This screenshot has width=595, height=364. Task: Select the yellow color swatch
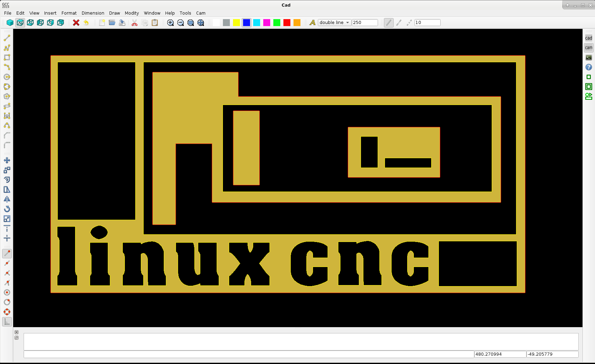pyautogui.click(x=236, y=23)
